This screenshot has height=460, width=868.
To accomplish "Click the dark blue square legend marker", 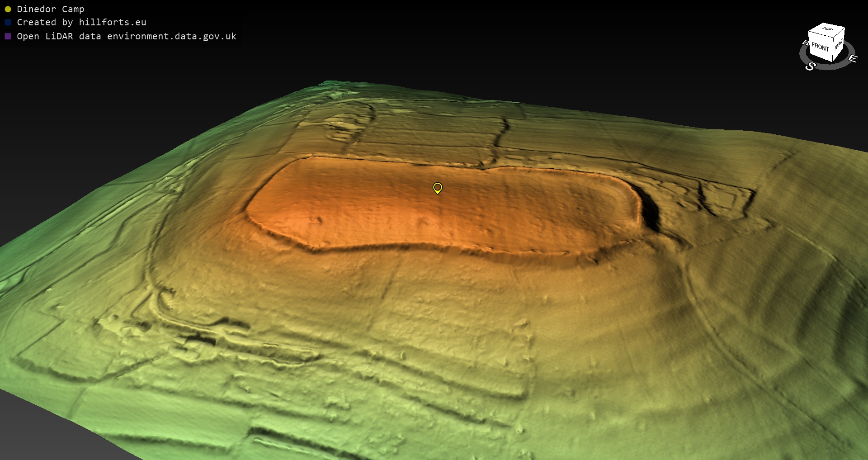I will click(8, 22).
